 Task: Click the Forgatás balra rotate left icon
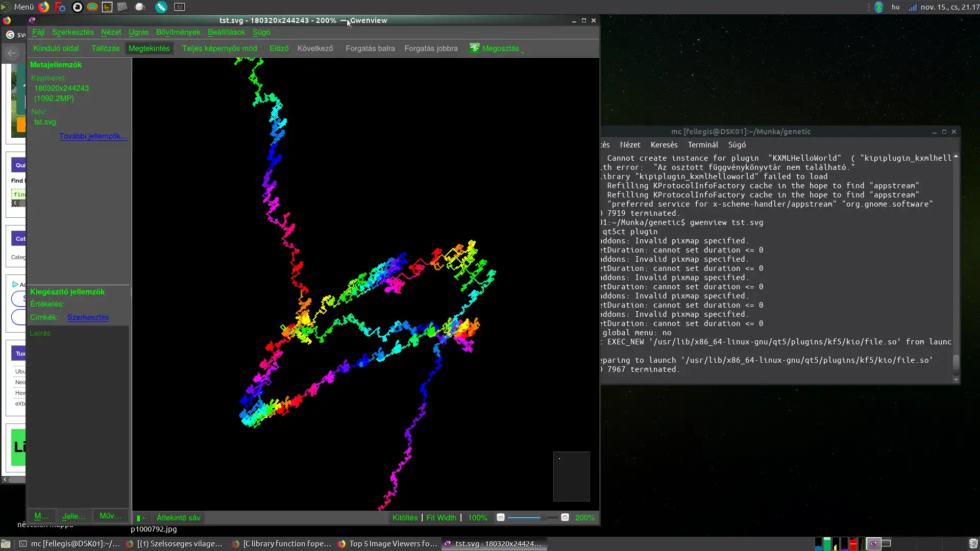coord(370,48)
